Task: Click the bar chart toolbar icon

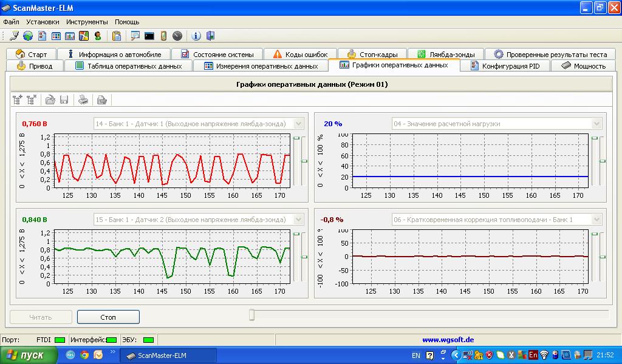Action: (70, 36)
